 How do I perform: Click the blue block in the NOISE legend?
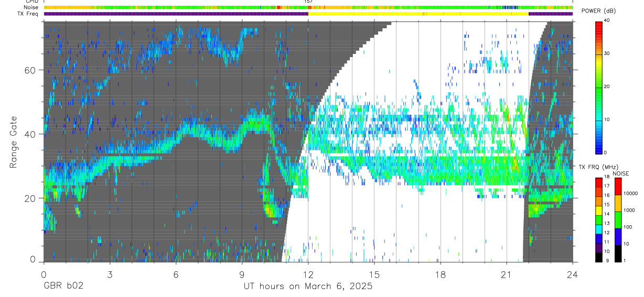click(x=618, y=237)
